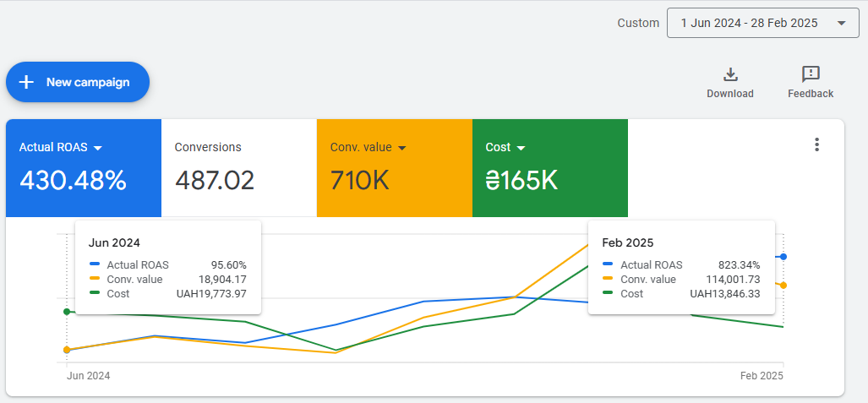This screenshot has width=868, height=403.
Task: Click the Download arrow icon
Action: point(730,74)
